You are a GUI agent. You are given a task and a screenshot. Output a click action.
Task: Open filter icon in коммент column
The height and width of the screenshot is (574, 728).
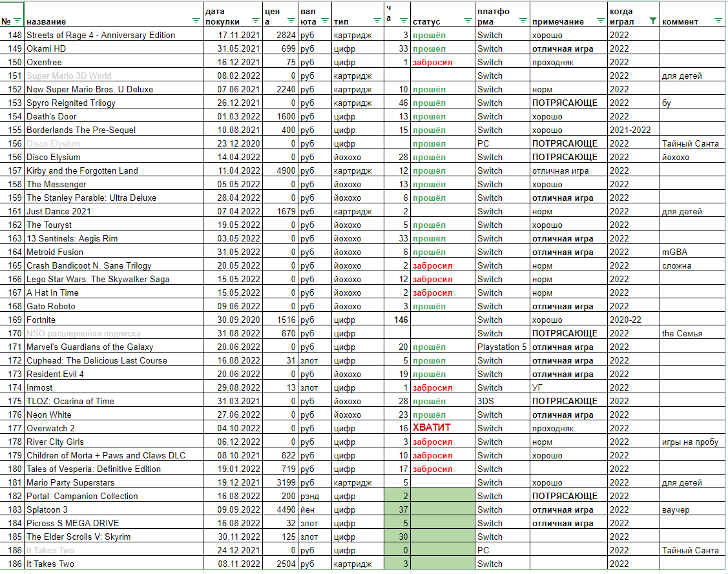tap(718, 21)
